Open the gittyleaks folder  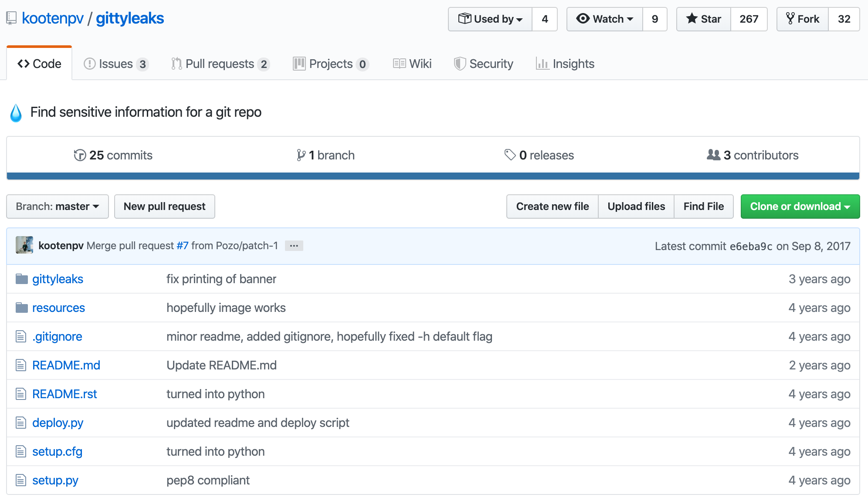pyautogui.click(x=58, y=279)
